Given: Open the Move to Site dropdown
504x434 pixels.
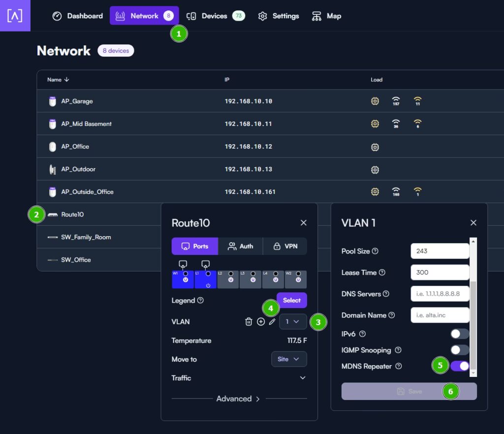Looking at the screenshot, I should [288, 359].
